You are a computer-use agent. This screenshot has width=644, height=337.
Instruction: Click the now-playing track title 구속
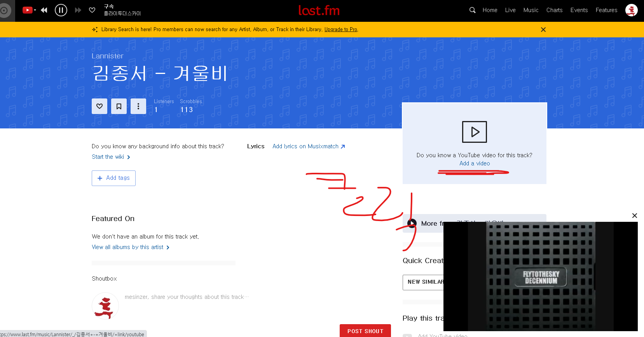pos(109,7)
